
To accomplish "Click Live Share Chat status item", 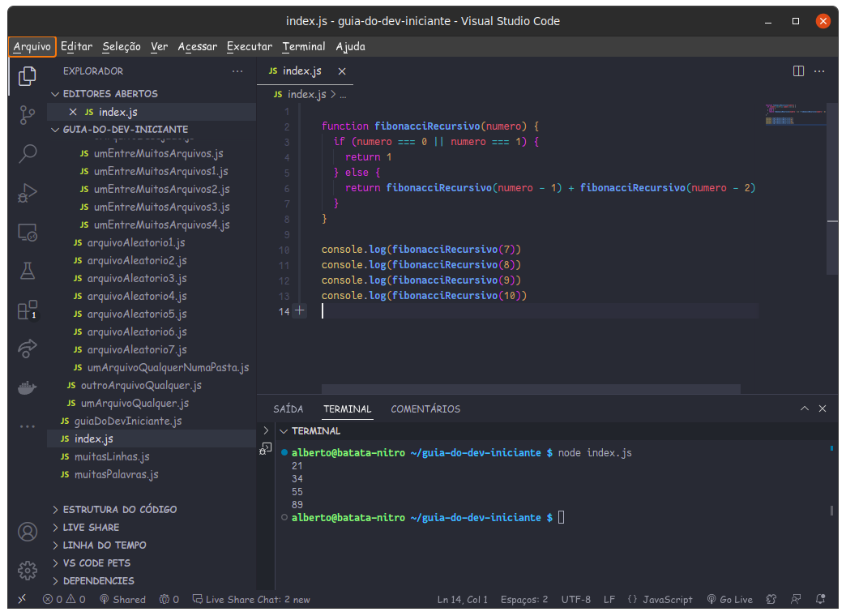I will (251, 600).
